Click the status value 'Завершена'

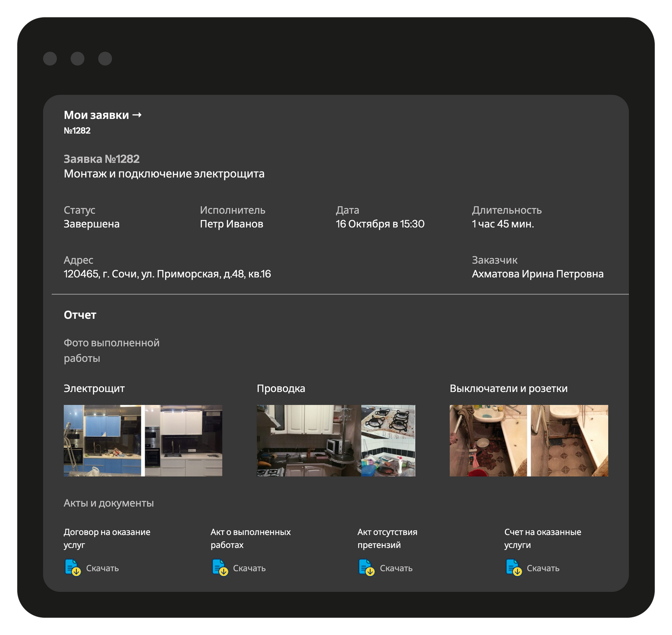point(92,224)
